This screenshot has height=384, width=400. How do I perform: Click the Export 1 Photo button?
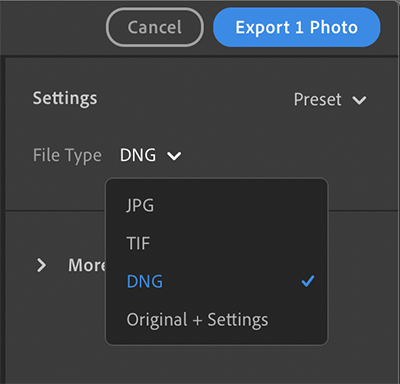296,27
